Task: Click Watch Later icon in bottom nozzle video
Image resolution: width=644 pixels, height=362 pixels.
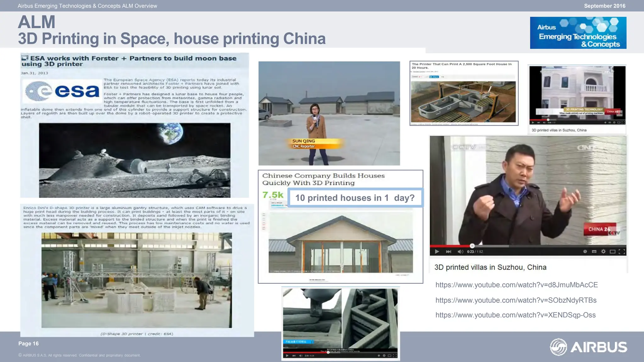Action: tap(379, 356)
